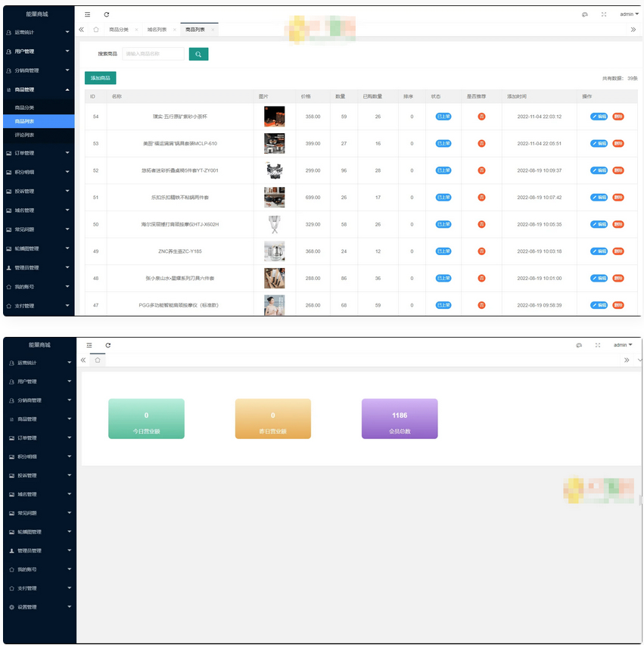Click the thumbnail image of product ID 48
Viewport: 644px width, 645px height.
pyautogui.click(x=274, y=279)
